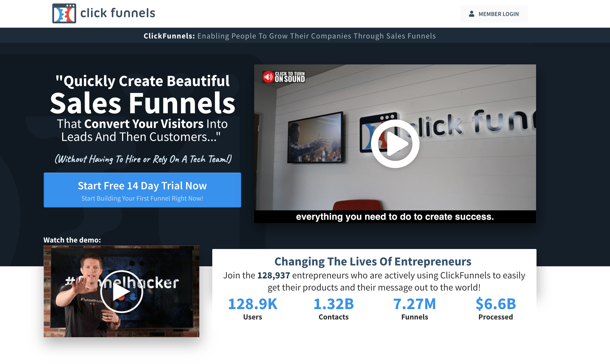Click the 'Watch the demo:' label
The width and height of the screenshot is (610, 364).
point(72,240)
